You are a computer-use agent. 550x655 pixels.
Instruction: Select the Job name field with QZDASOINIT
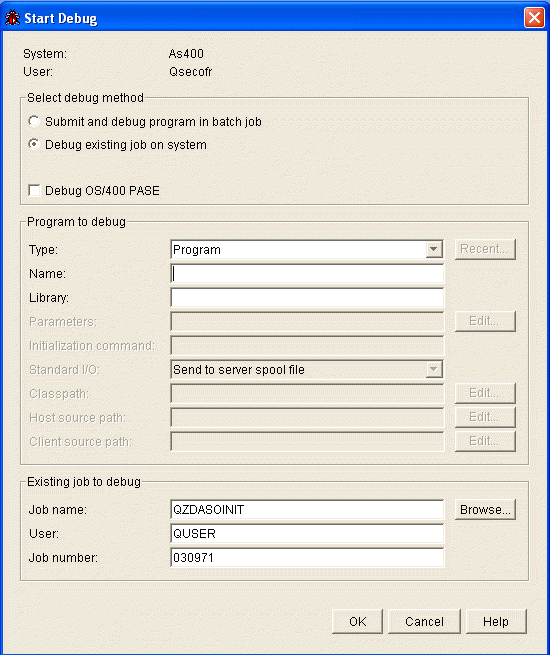tap(307, 510)
